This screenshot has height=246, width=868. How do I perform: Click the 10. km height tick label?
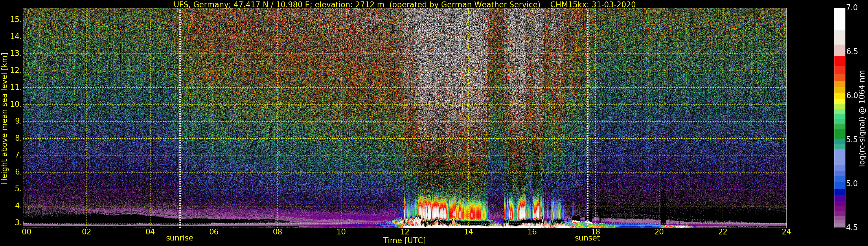(x=16, y=104)
